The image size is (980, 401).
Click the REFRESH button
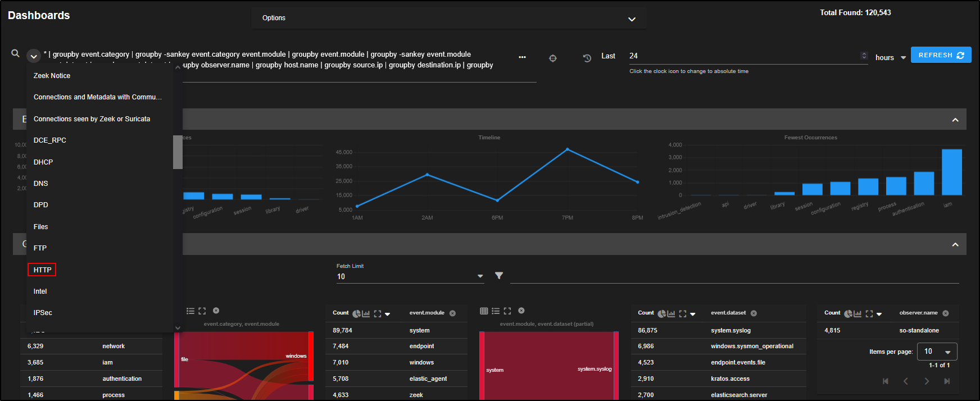pyautogui.click(x=941, y=55)
